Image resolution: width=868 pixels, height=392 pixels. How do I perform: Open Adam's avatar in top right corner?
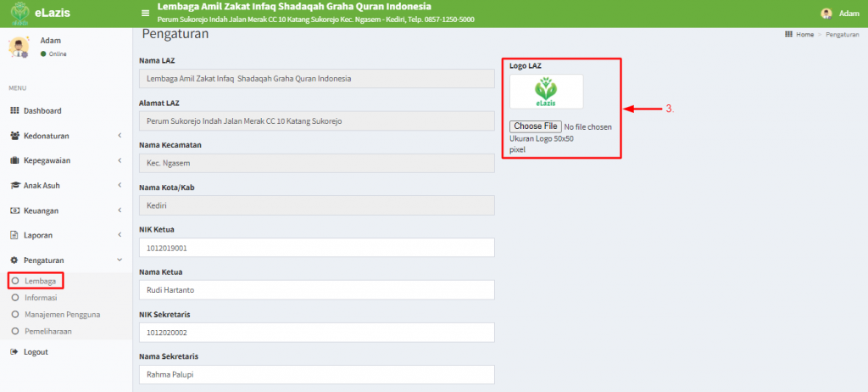[826, 14]
